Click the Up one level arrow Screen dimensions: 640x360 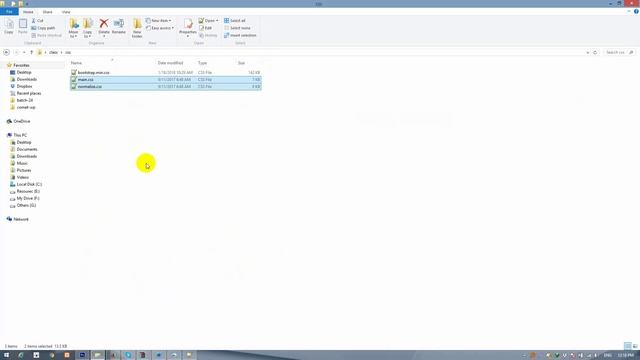[x=31, y=52]
